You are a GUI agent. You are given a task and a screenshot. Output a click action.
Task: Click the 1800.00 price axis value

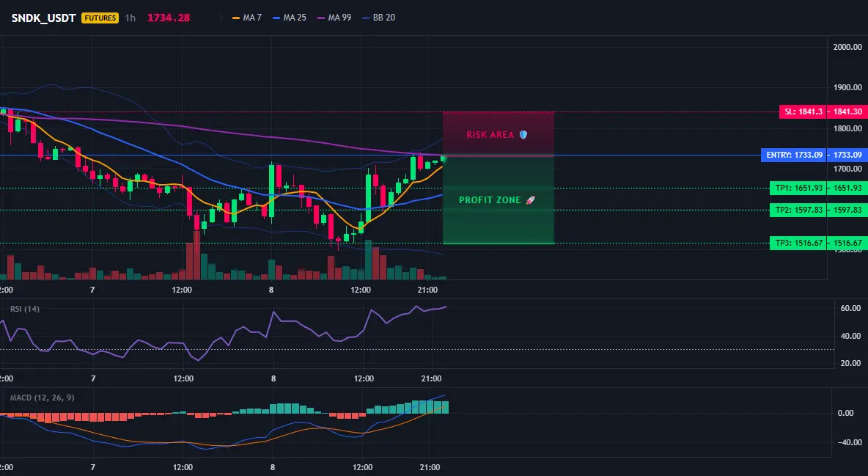tap(847, 128)
